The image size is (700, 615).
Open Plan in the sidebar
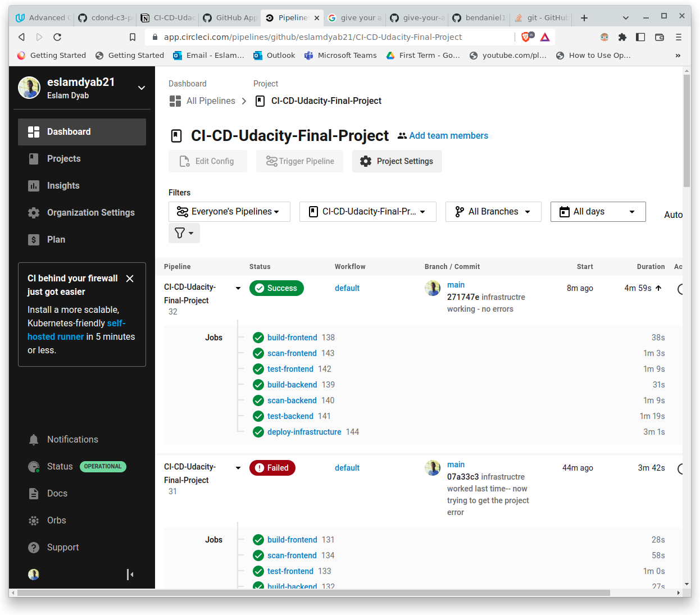click(x=82, y=240)
